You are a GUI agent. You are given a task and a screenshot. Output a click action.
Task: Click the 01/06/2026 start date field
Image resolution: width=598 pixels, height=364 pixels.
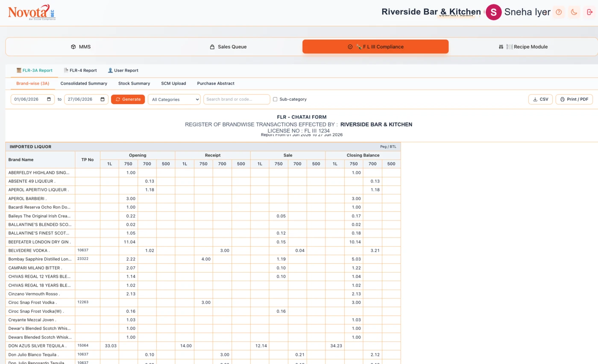click(32, 100)
